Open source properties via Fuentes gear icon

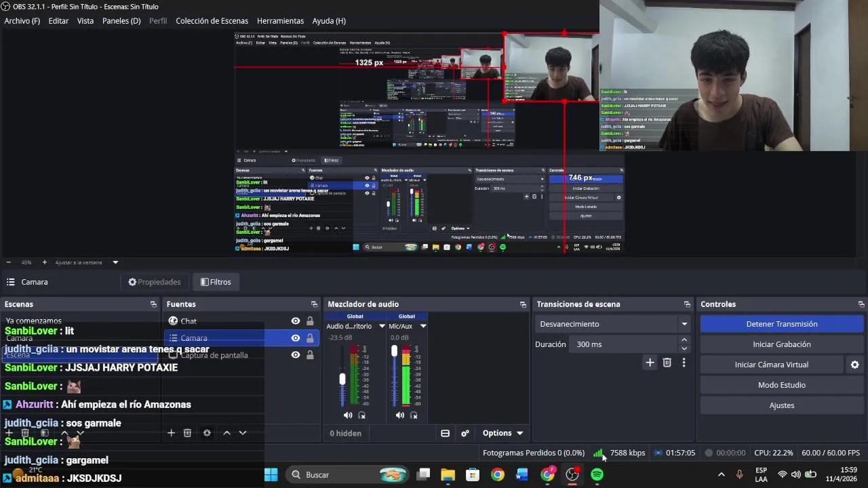[x=207, y=433]
